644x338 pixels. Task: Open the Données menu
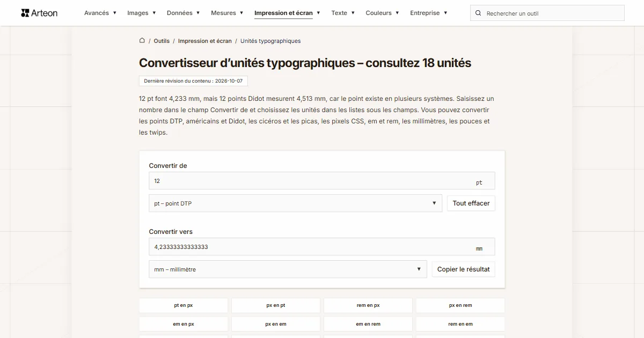click(184, 13)
